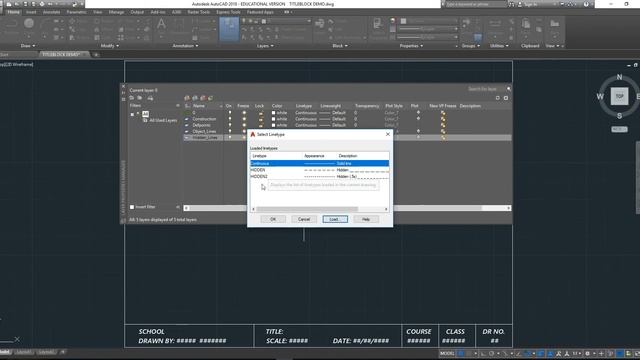Expand the Properties panel dropdown
Image resolution: width=640 pixels, height=360 pixels.
pyautogui.click(x=411, y=46)
